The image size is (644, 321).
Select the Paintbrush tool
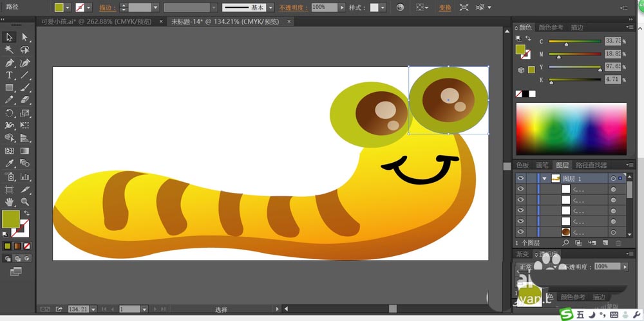click(24, 87)
